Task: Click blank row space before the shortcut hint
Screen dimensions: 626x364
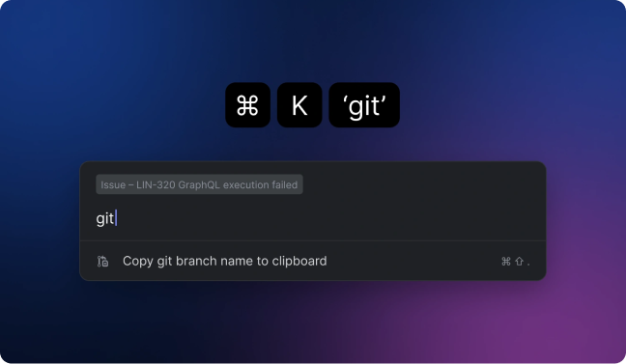Action: tap(412, 261)
